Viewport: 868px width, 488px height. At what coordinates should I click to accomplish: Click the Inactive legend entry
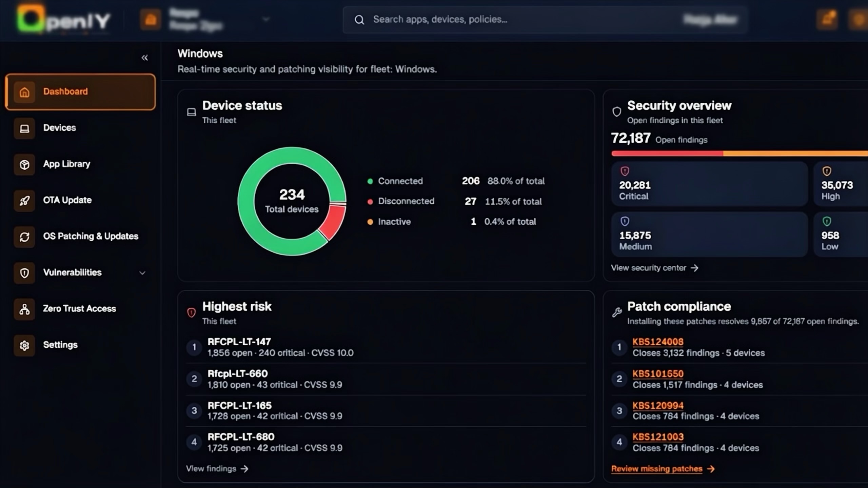pyautogui.click(x=452, y=222)
